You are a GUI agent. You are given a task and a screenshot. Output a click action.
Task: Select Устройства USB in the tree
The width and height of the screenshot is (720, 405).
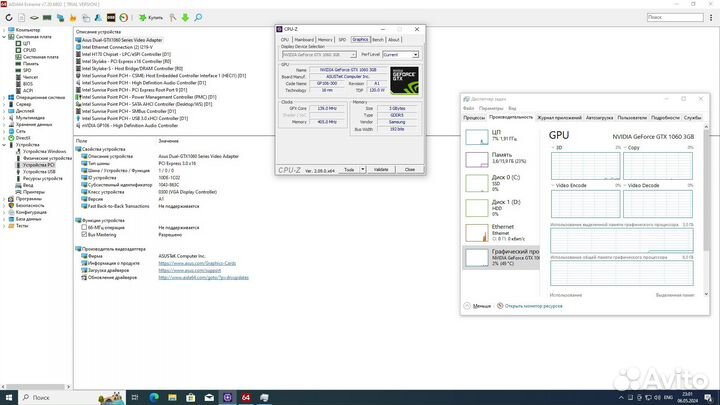(x=39, y=172)
